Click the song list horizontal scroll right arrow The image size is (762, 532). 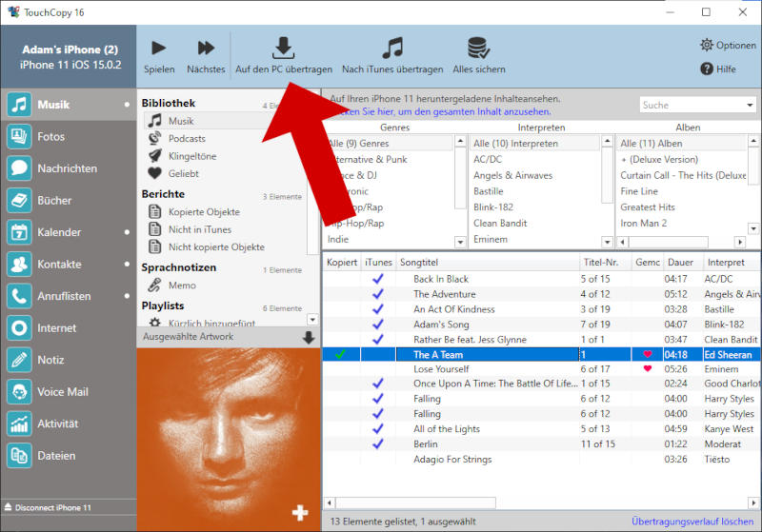click(x=754, y=502)
